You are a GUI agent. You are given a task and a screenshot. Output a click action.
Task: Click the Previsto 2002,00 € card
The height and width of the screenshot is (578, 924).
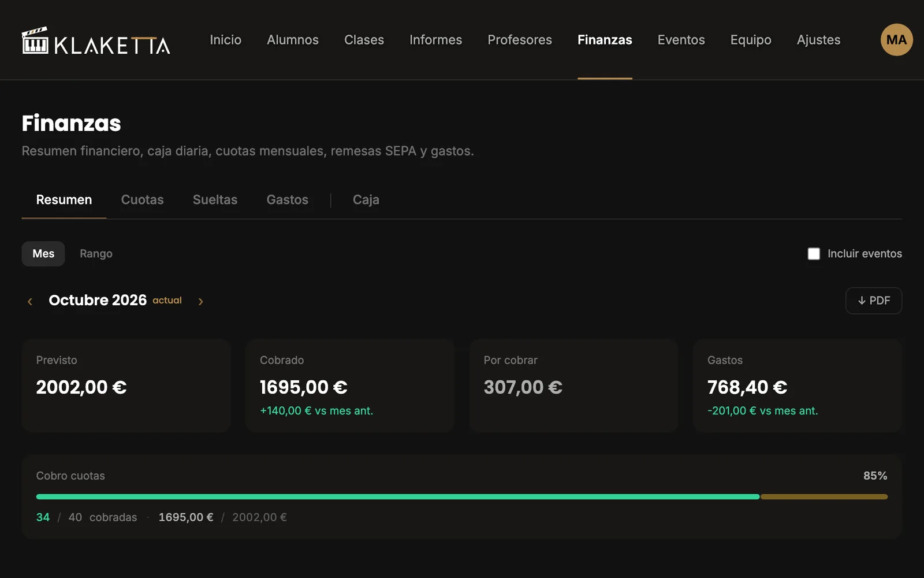click(x=126, y=386)
